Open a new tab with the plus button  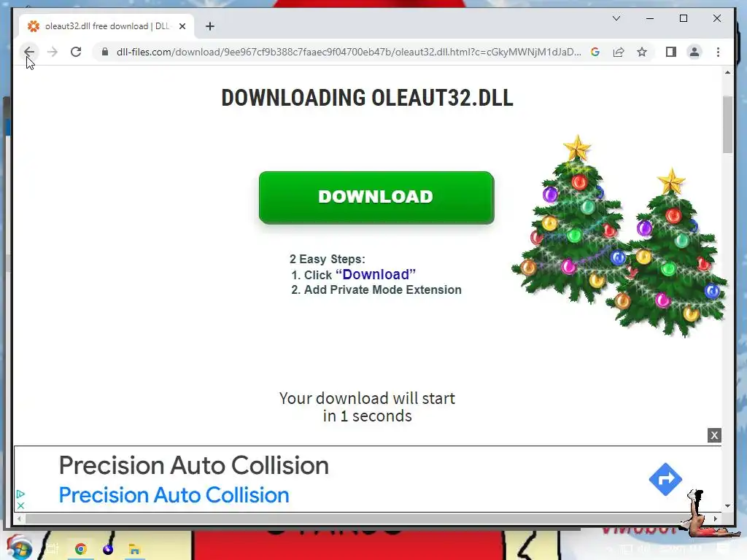[x=209, y=26]
